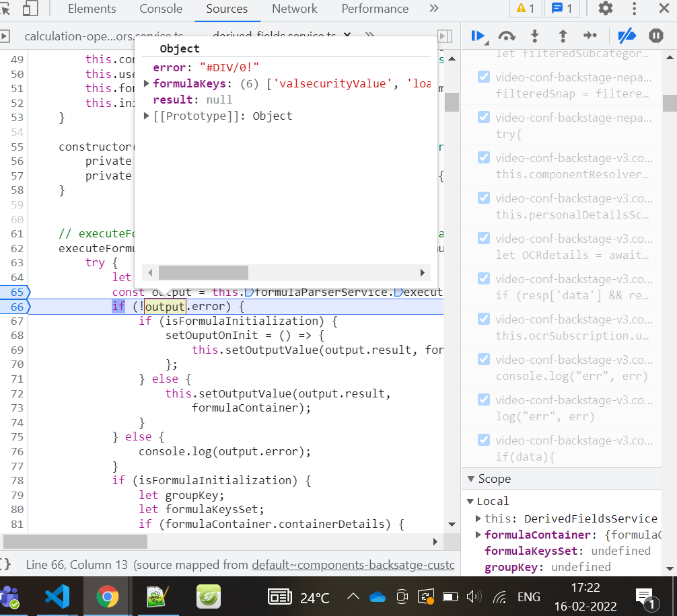The width and height of the screenshot is (677, 616).
Task: Click the debugger sidebar scrollbar down arrow
Action: click(669, 568)
